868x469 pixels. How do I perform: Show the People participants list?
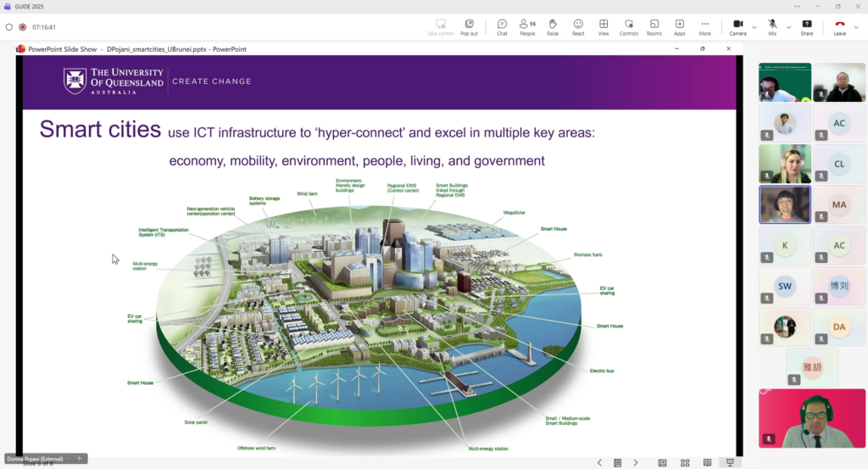tap(527, 27)
